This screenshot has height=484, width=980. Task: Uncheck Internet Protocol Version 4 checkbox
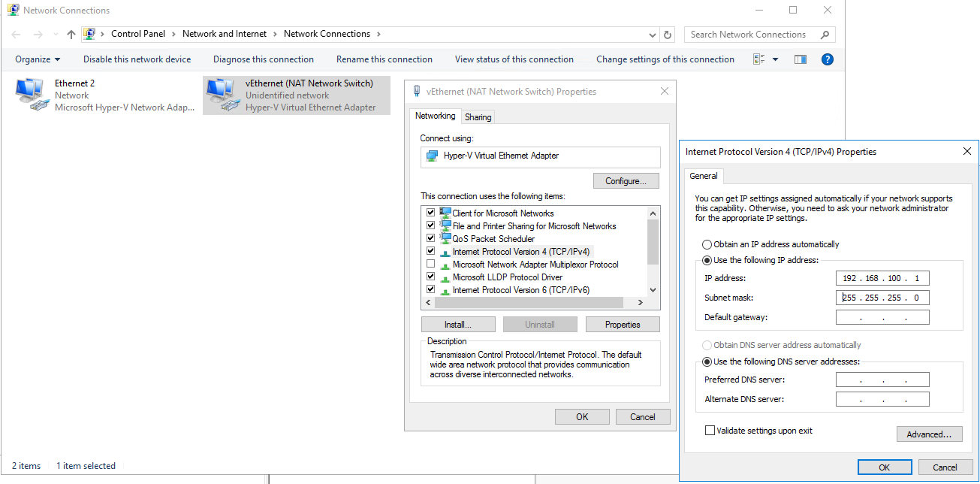point(430,251)
